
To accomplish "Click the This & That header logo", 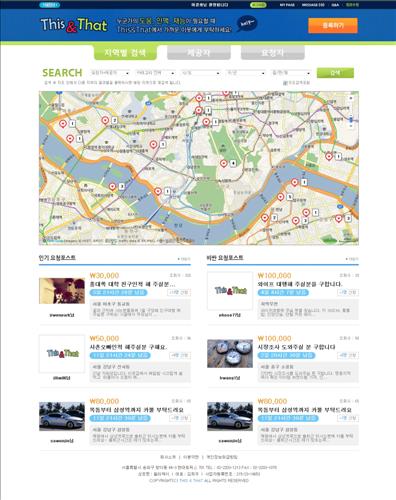I will (74, 25).
